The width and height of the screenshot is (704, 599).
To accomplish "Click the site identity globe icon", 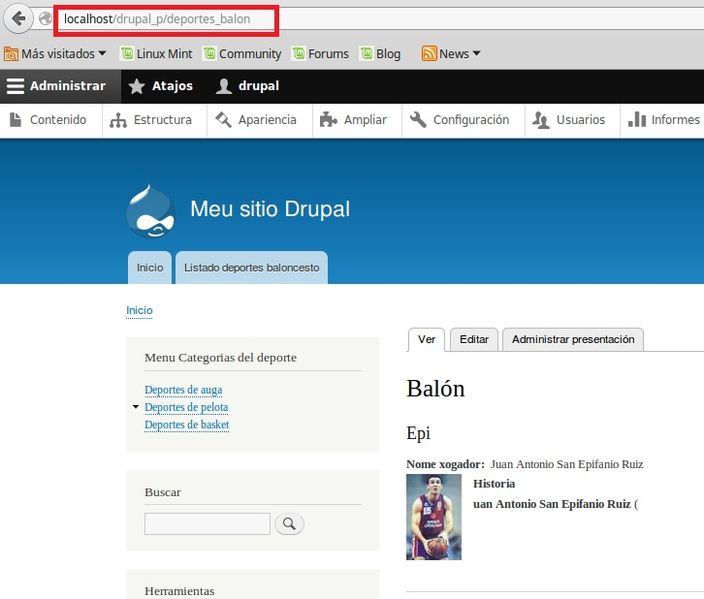I will (45, 19).
